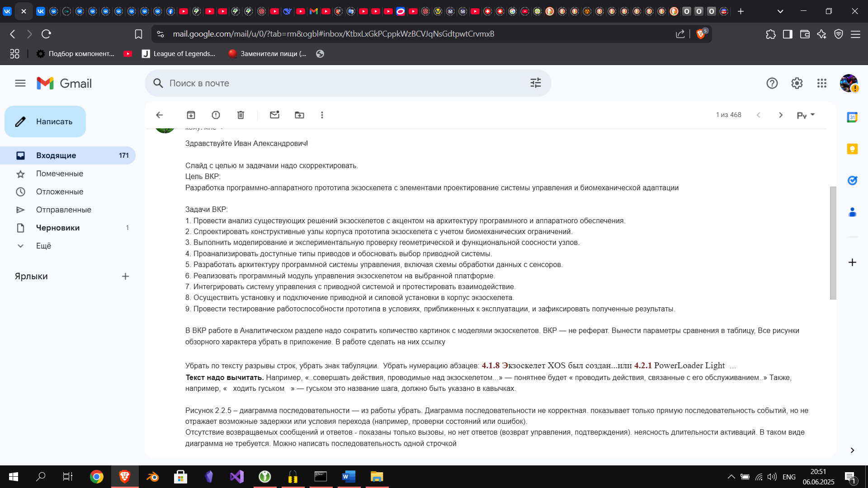868x488 pixels.
Task: Open Gmail help question mark icon
Action: pos(772,83)
